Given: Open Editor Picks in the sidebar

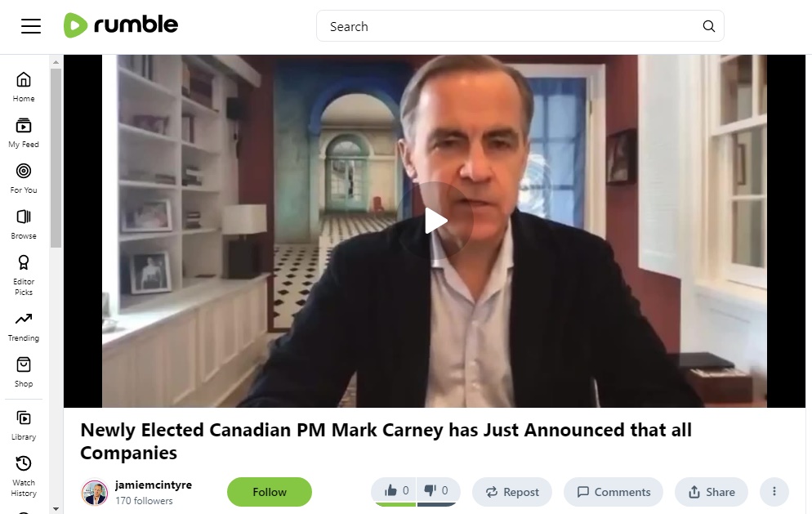Looking at the screenshot, I should (24, 275).
